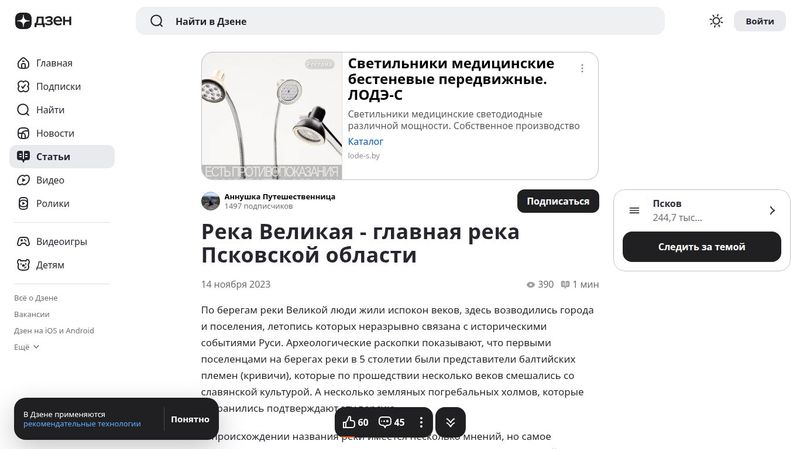Click the Подписаться button

click(x=558, y=201)
